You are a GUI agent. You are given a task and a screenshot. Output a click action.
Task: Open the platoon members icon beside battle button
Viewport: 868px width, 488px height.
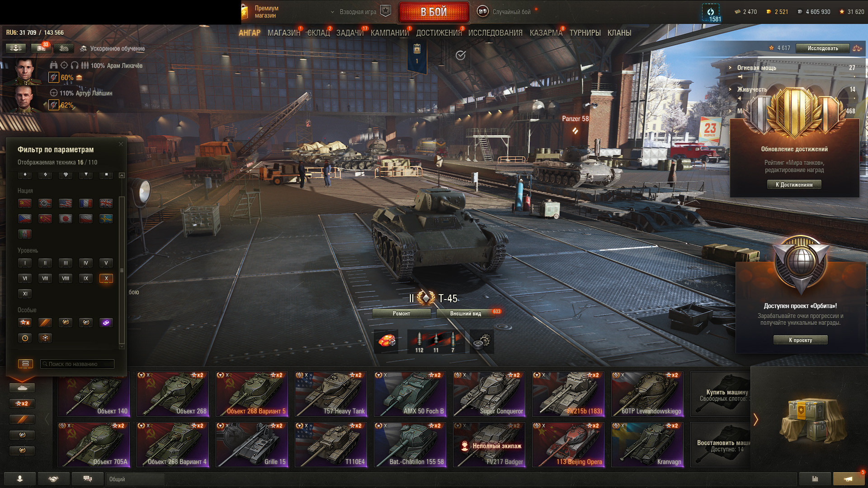[386, 11]
